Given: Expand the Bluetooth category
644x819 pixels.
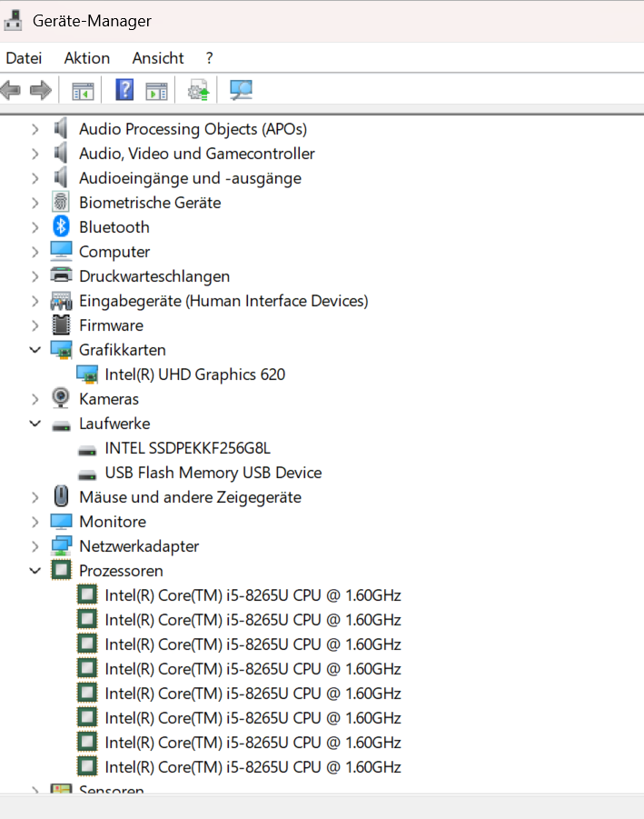Looking at the screenshot, I should 35,227.
